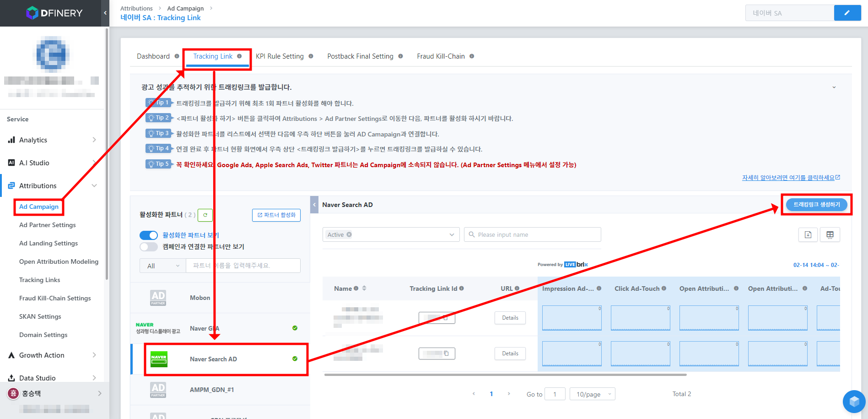
Task: Open the Active status dropdown
Action: (391, 234)
